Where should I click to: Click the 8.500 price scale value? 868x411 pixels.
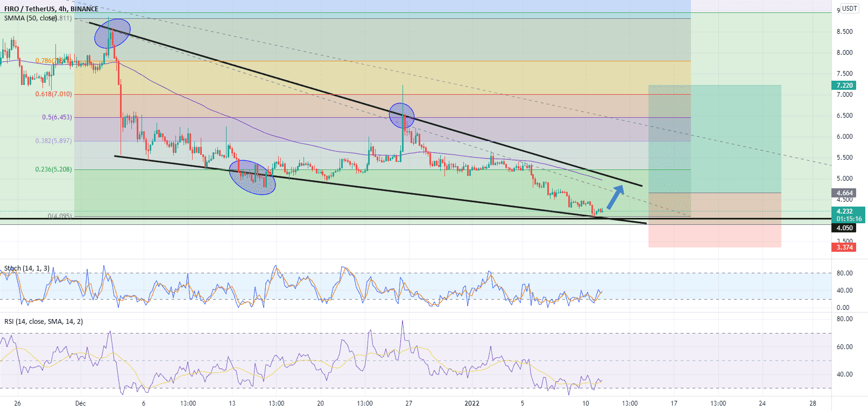pos(844,31)
